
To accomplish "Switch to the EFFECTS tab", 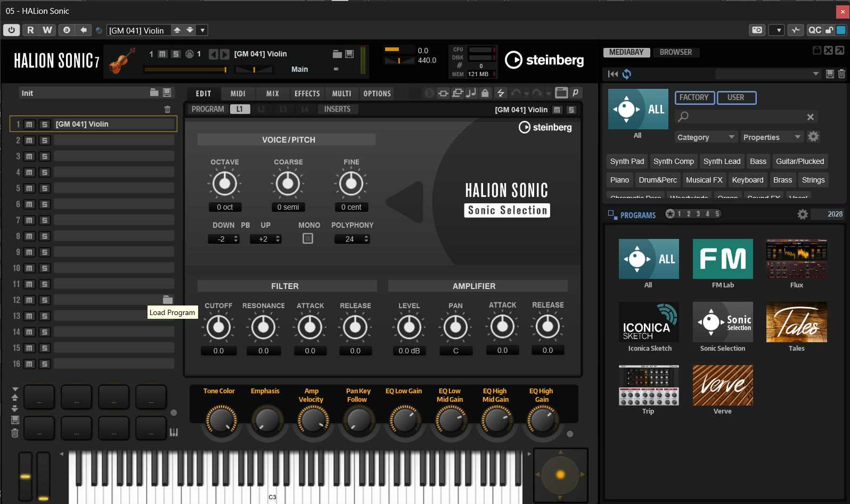I will 307,94.
